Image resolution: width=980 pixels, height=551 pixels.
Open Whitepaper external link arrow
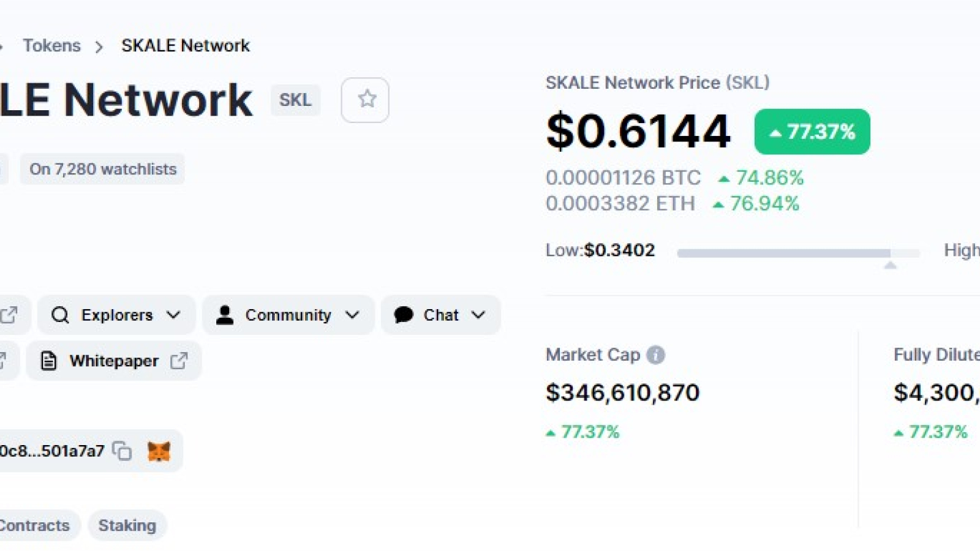(x=179, y=361)
